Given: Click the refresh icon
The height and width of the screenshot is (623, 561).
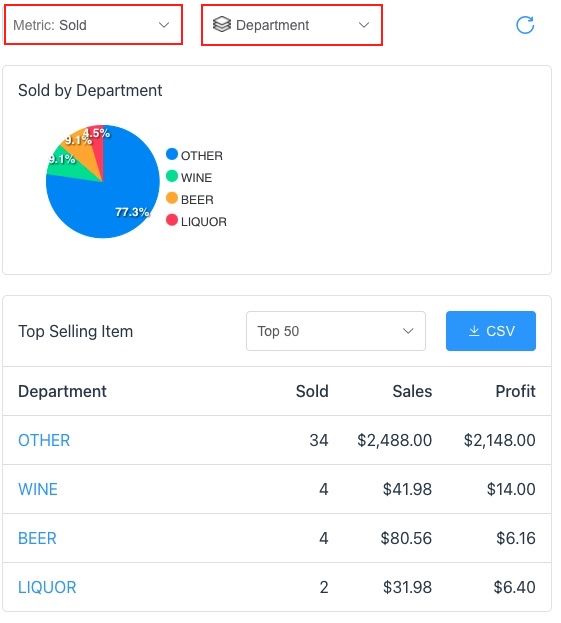Looking at the screenshot, I should point(524,25).
